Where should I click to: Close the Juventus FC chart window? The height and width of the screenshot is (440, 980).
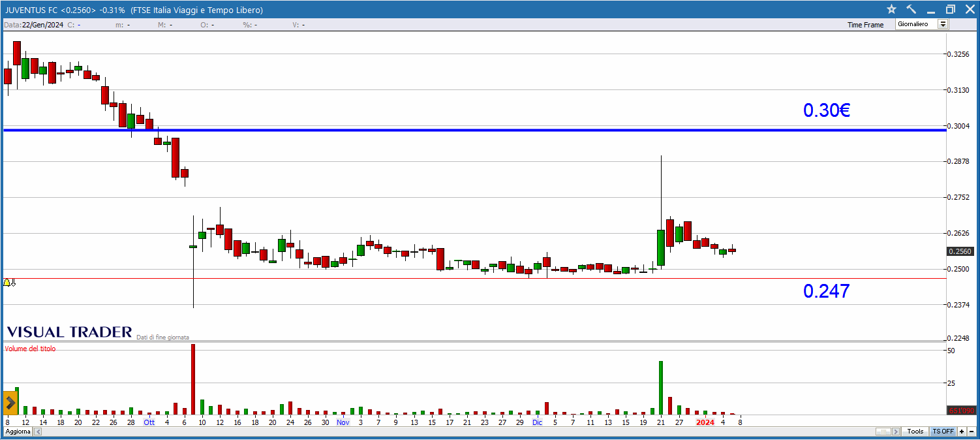click(x=969, y=9)
